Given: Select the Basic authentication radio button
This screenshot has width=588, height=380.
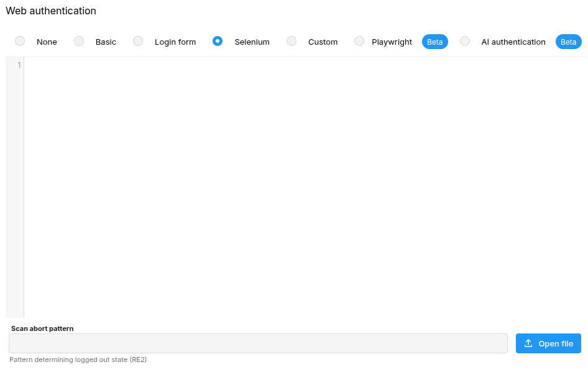Looking at the screenshot, I should pyautogui.click(x=79, y=41).
